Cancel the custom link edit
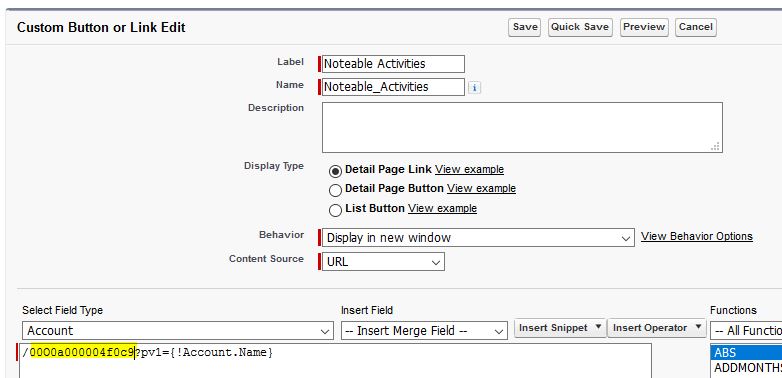The height and width of the screenshot is (378, 782). 696,27
